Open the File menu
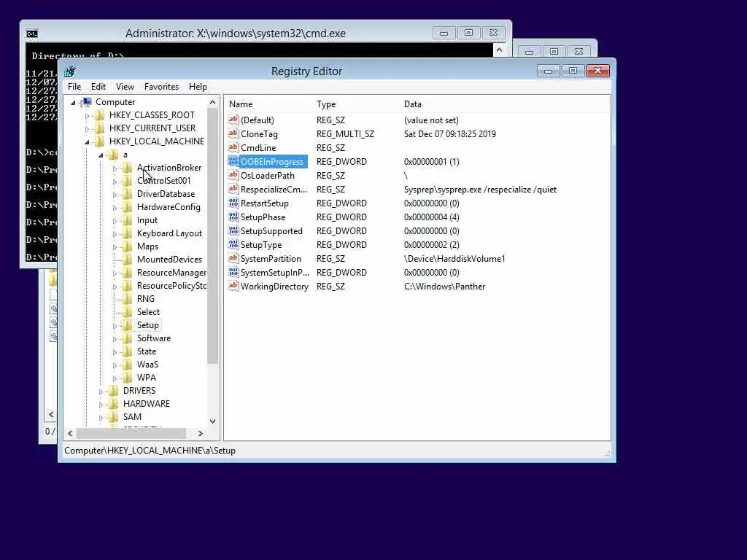 (x=74, y=87)
